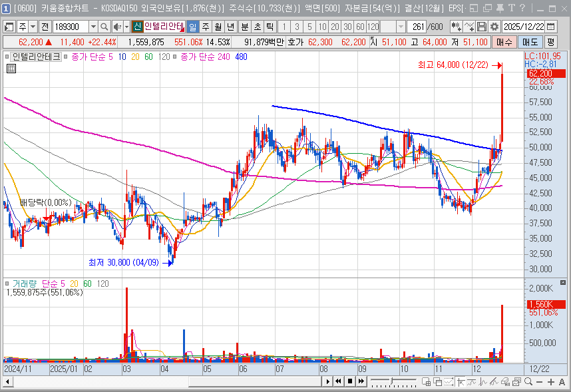Select monthly 월 period toggle
The image size is (571, 392).
click(x=218, y=27)
